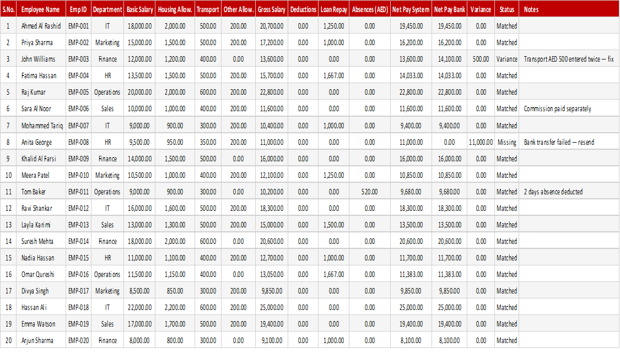Screen dimensions: 620x364
Task: Select the Loan Repay header
Action: tap(334, 9)
